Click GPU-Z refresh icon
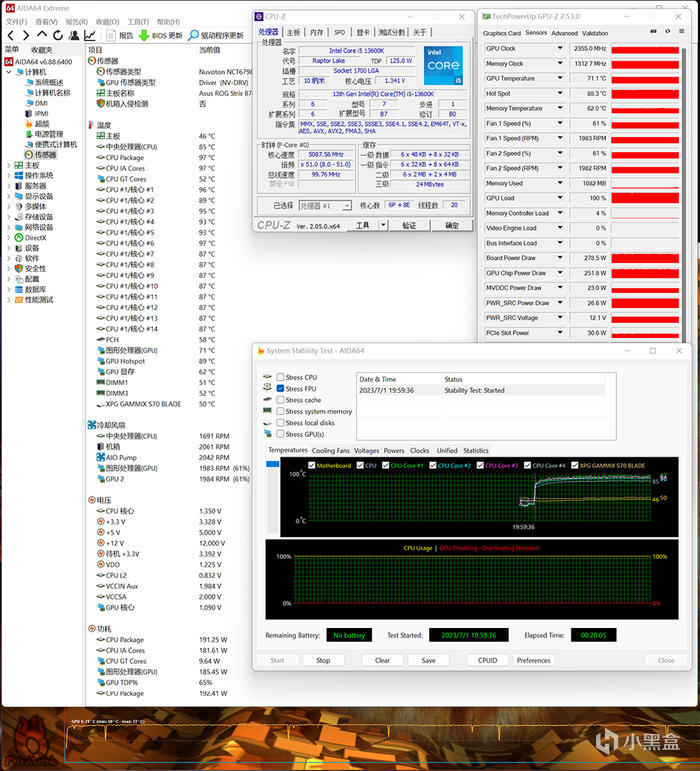 [668, 31]
